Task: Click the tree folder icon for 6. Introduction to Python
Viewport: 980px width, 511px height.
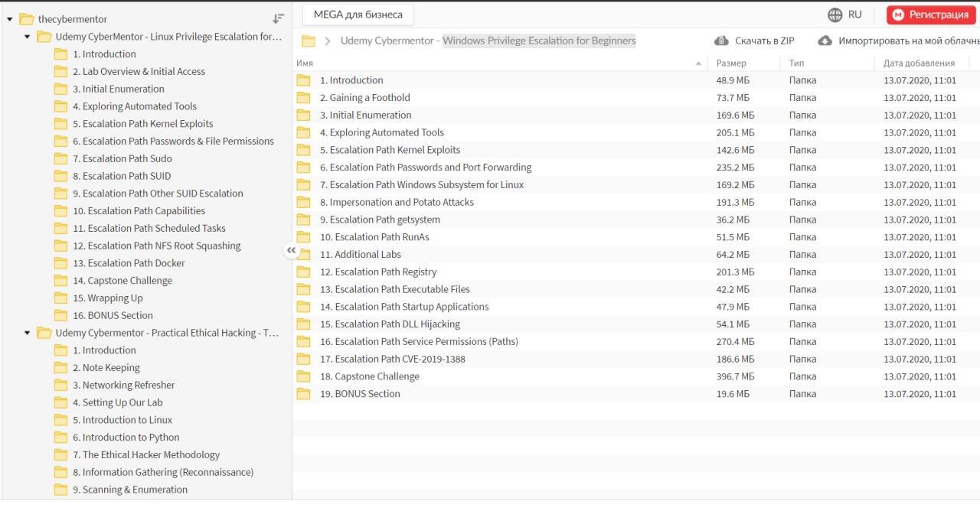Action: tap(61, 438)
